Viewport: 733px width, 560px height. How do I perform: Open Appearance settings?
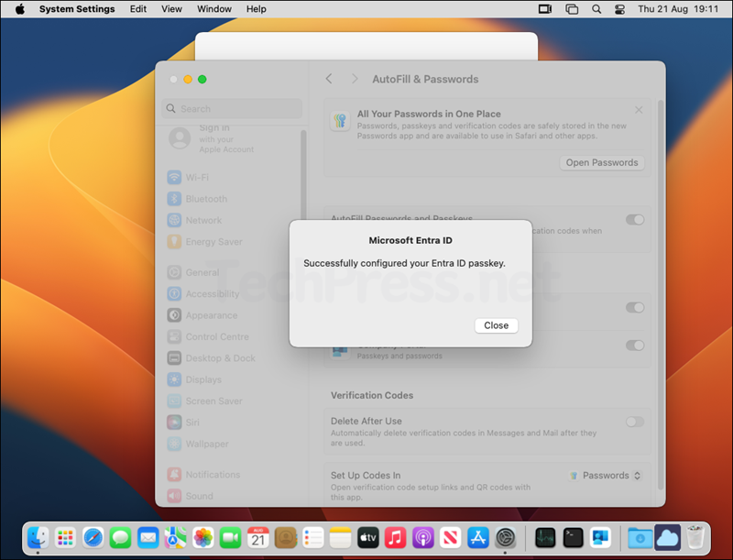(x=202, y=315)
